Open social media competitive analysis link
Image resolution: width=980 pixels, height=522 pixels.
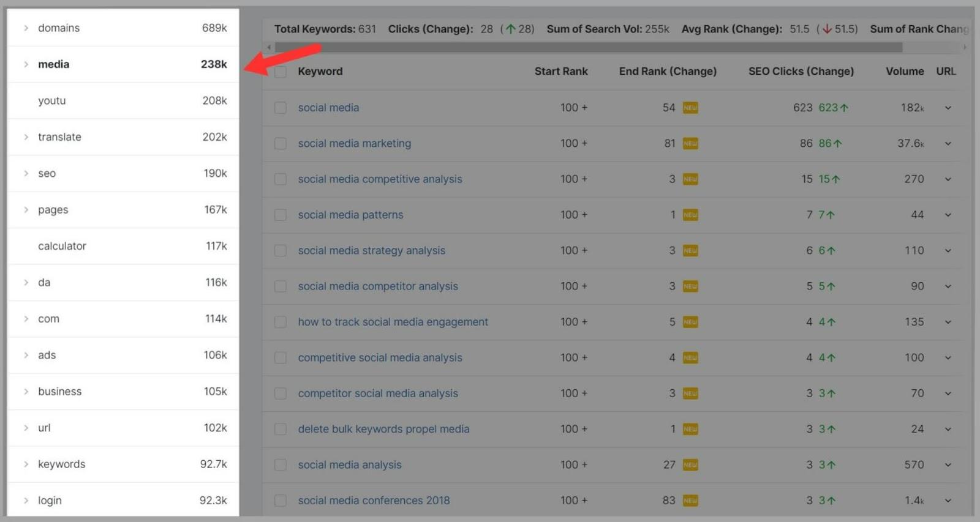(x=380, y=179)
